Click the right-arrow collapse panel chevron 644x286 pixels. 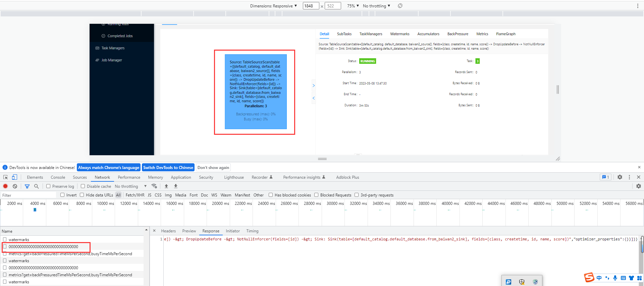(314, 85)
